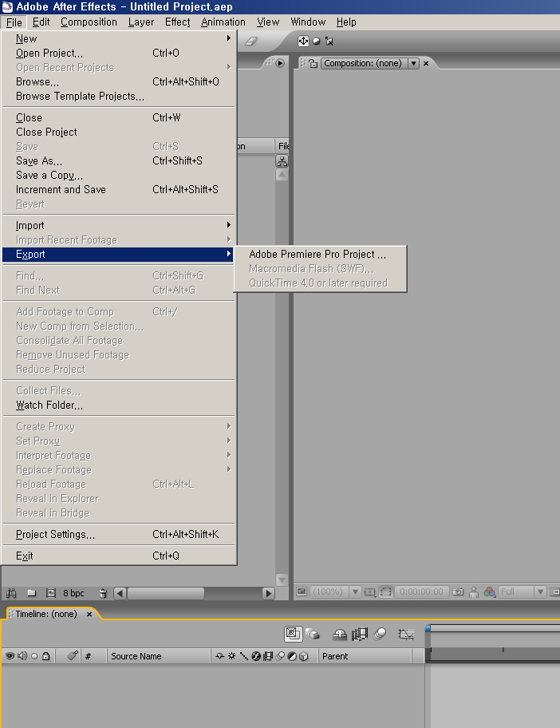Viewport: 560px width, 728px height.
Task: Choose Adobe Premiere Pro Project export option
Action: 320,254
